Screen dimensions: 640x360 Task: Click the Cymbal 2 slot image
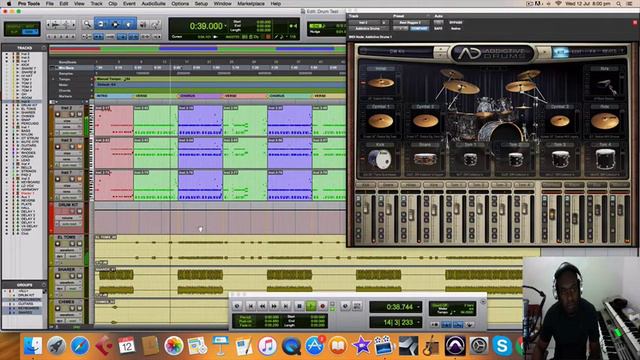(x=425, y=121)
